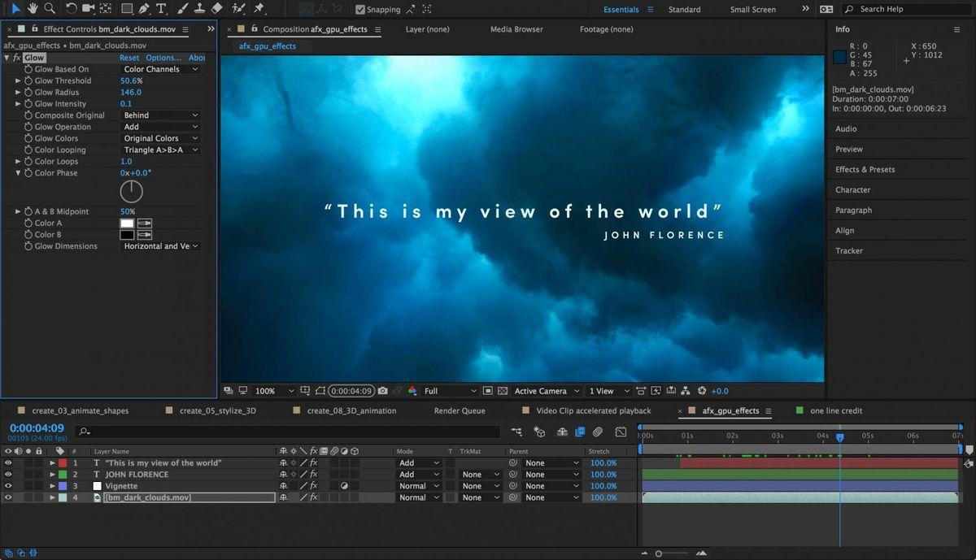Select the Zoom tool in toolbar

(50, 9)
